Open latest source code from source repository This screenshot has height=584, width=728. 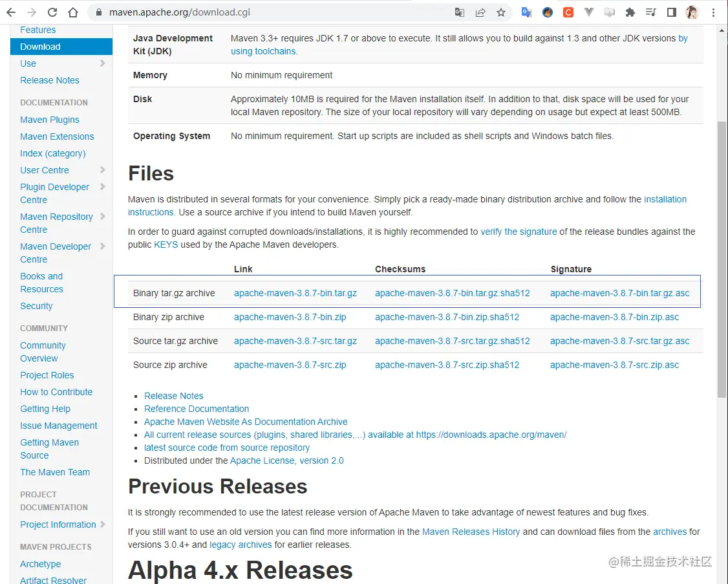coord(226,448)
